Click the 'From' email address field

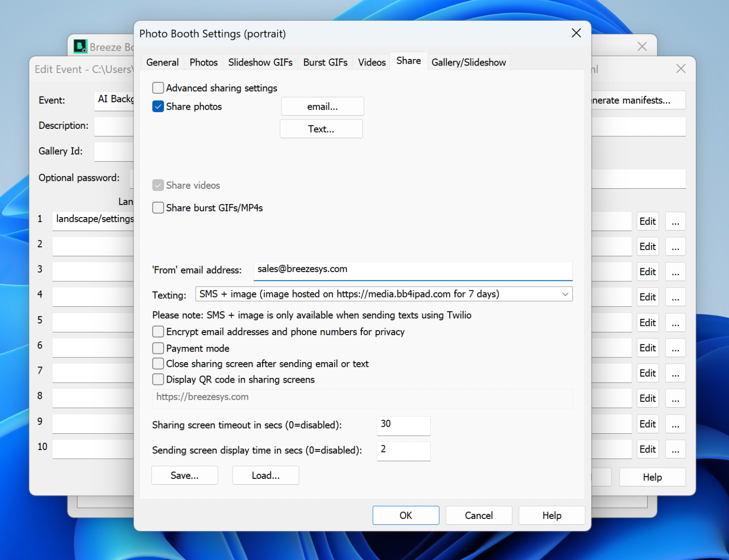(413, 270)
